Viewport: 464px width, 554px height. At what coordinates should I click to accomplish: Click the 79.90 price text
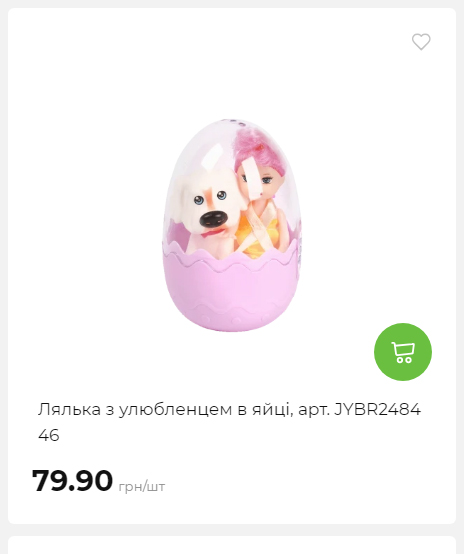click(72, 481)
